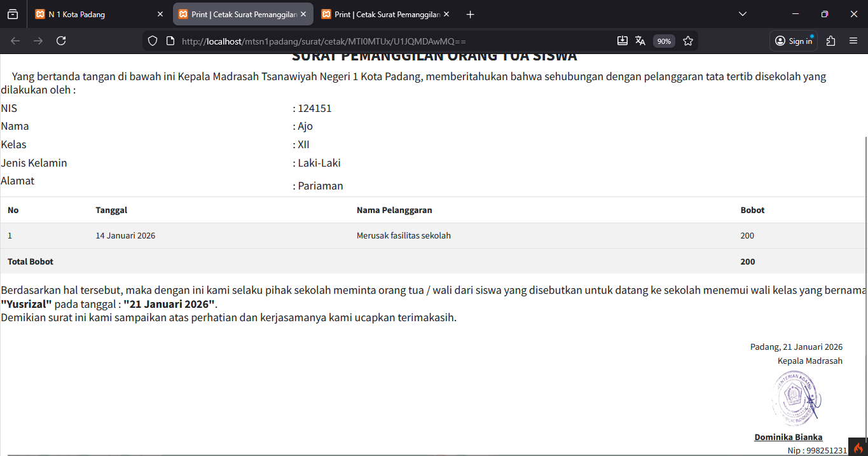This screenshot has height=456, width=868.
Task: Open the translate page icon
Action: point(640,41)
